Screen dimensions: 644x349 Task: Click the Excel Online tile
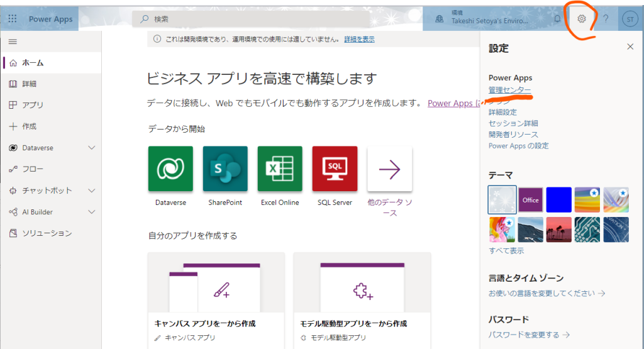point(280,169)
